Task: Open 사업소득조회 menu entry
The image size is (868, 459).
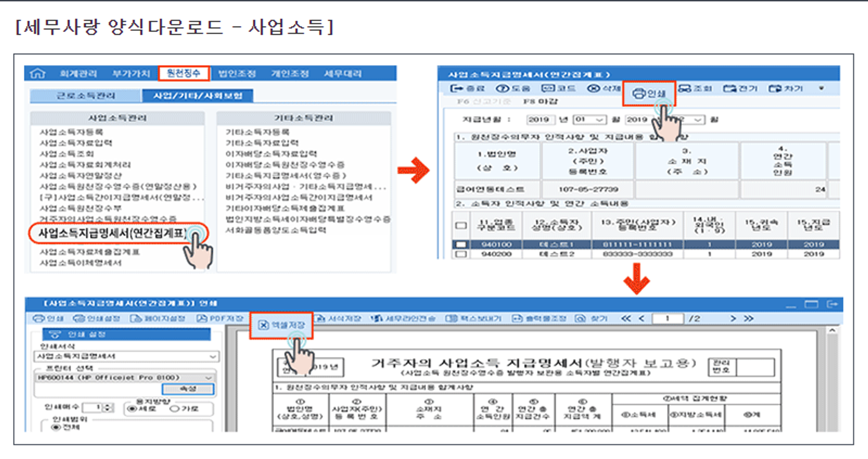Action: (x=66, y=154)
